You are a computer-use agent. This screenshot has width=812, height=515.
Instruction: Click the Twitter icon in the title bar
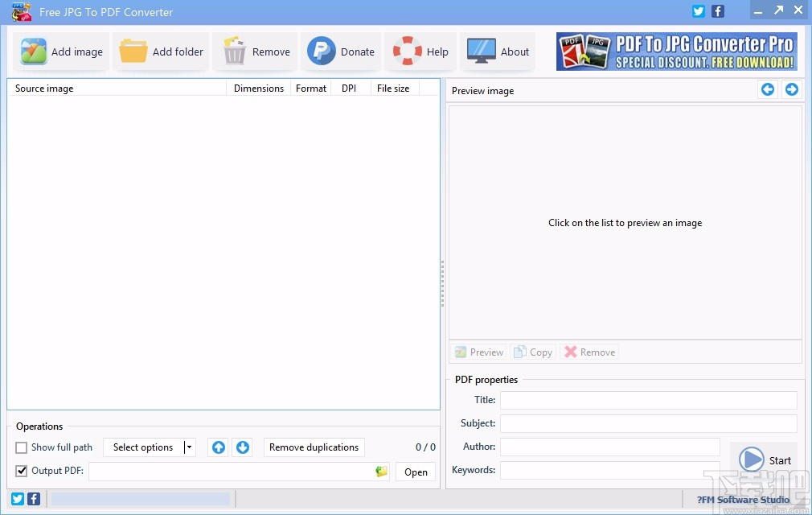tap(698, 11)
